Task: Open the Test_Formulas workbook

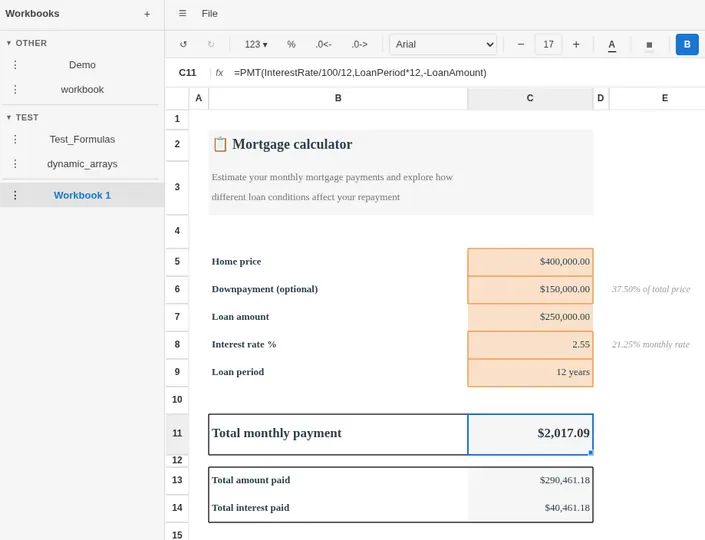Action: [x=82, y=139]
